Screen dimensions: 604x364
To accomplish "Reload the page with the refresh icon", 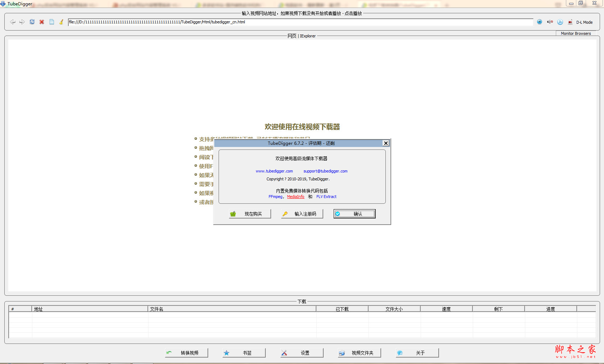I will click(x=32, y=22).
